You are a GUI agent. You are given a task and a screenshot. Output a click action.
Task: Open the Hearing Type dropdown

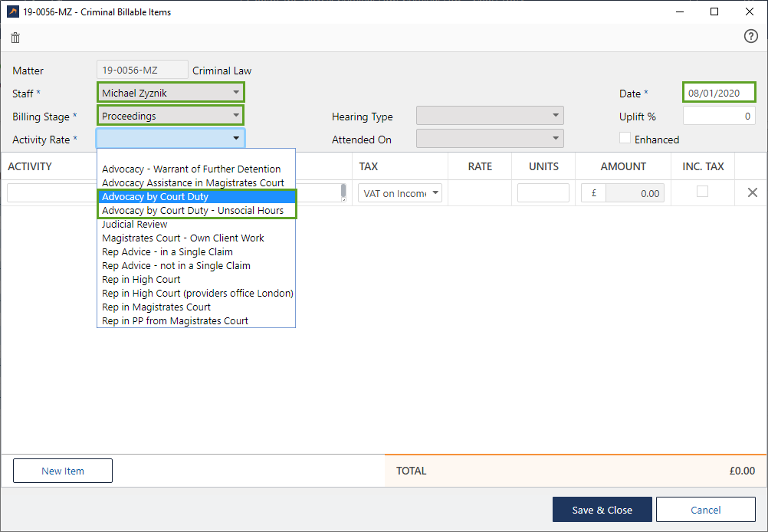490,116
